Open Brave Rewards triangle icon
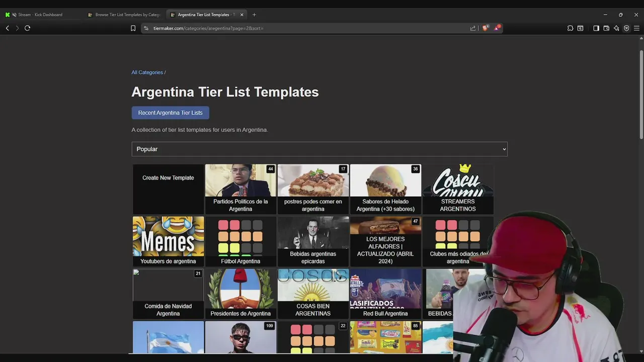 click(x=497, y=28)
